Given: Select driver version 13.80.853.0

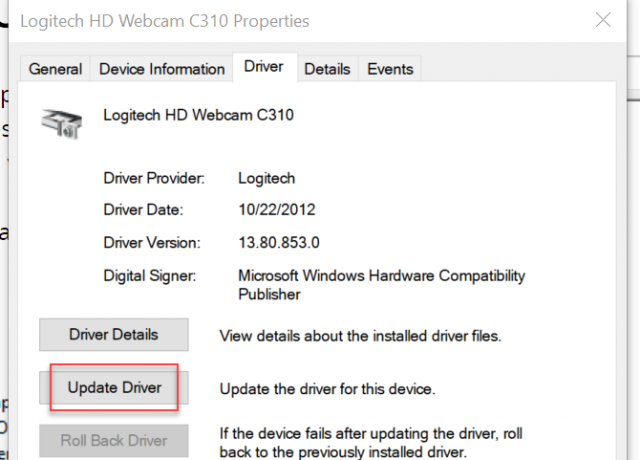Looking at the screenshot, I should point(279,243).
